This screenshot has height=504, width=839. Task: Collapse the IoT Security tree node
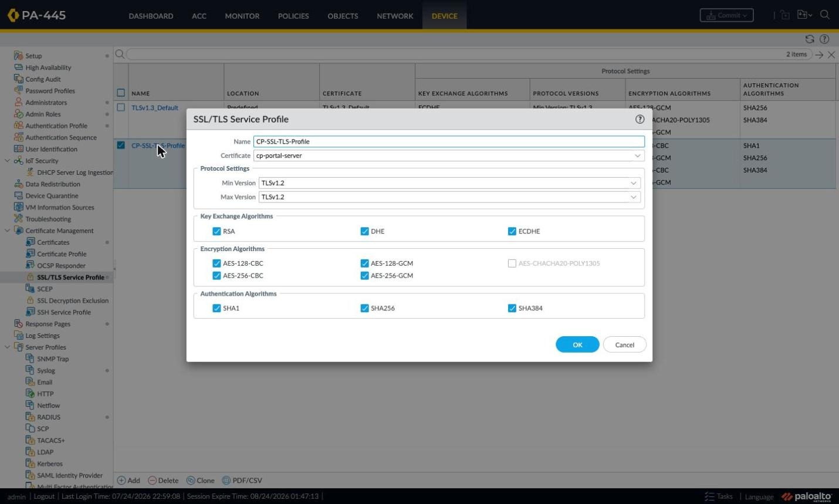[7, 161]
